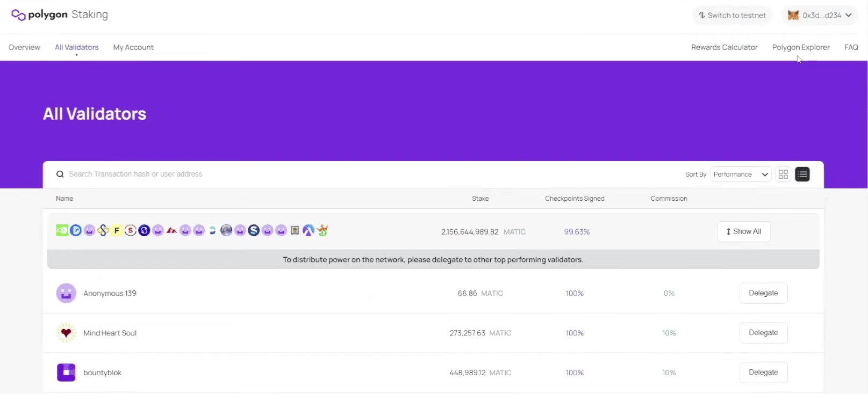Image resolution: width=868 pixels, height=394 pixels.
Task: Go to the Overview tab
Action: pyautogui.click(x=24, y=47)
